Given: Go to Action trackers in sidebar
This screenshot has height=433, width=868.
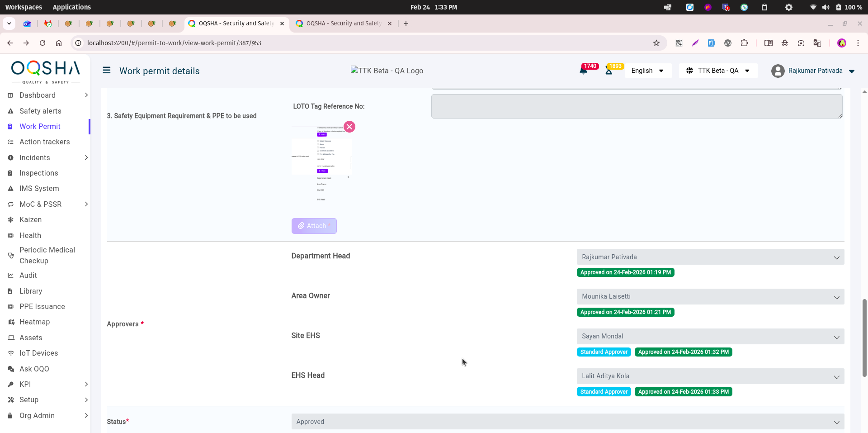Looking at the screenshot, I should point(44,142).
